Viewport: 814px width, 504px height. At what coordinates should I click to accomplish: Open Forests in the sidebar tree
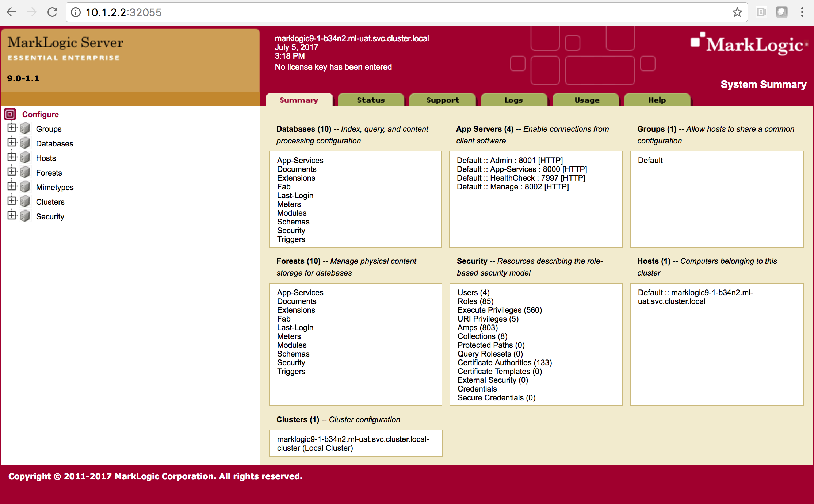[49, 173]
